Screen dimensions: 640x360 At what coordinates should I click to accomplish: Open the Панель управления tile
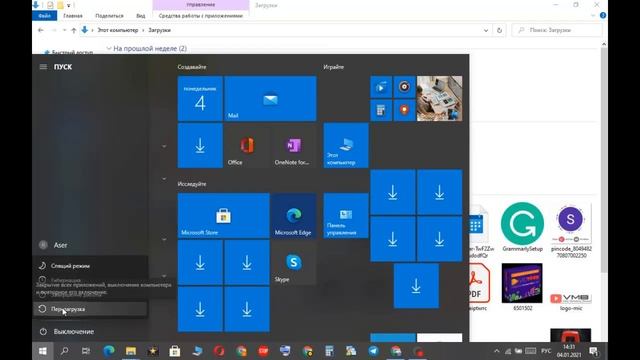[x=346, y=216]
